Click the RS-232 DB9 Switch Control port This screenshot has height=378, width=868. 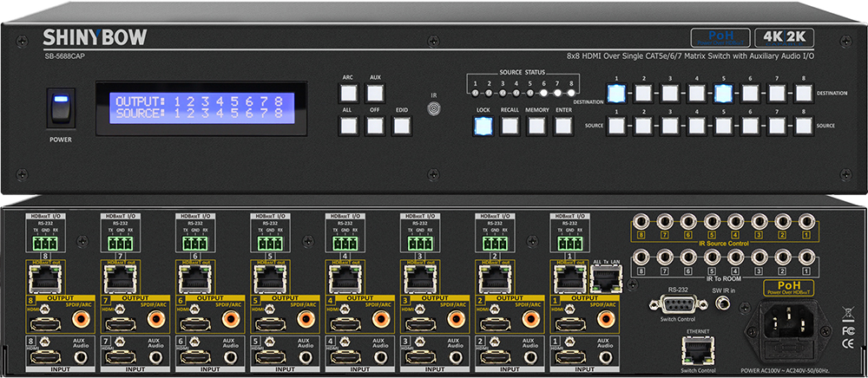pos(678,303)
